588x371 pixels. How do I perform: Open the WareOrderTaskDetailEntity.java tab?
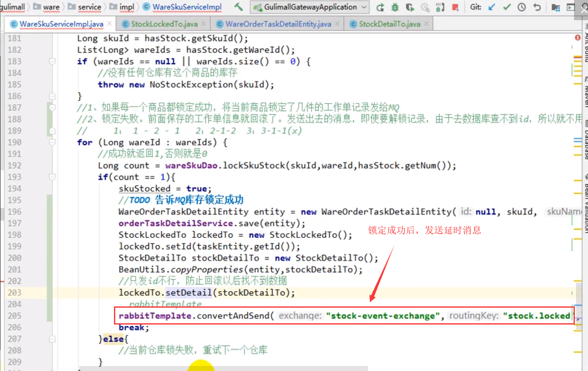(x=278, y=24)
